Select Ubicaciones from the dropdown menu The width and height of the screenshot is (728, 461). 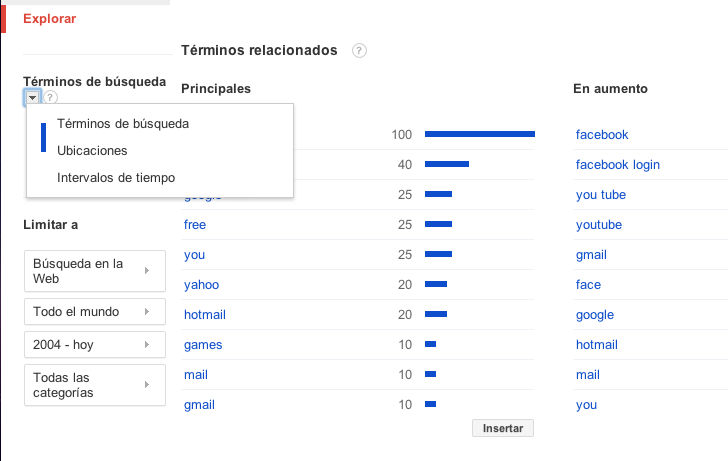[x=92, y=151]
